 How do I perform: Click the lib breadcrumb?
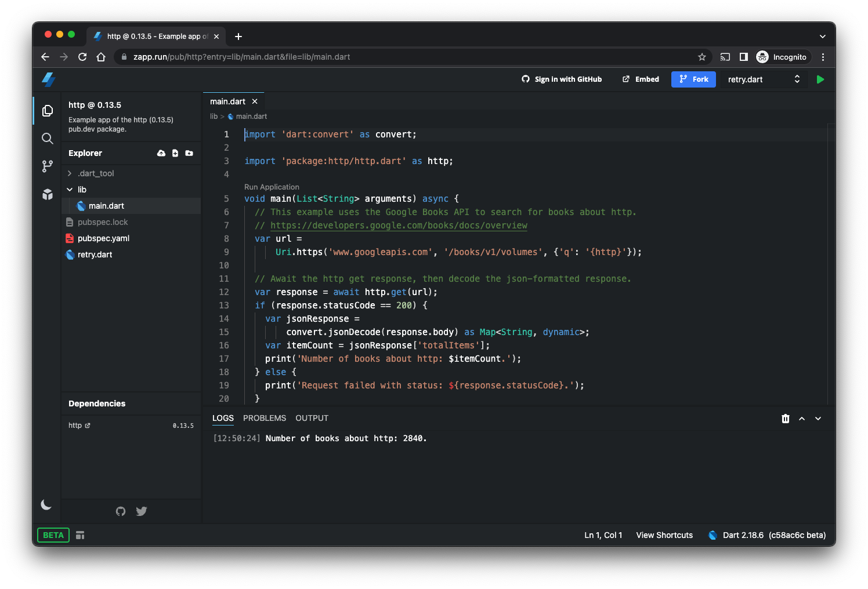pyautogui.click(x=214, y=117)
